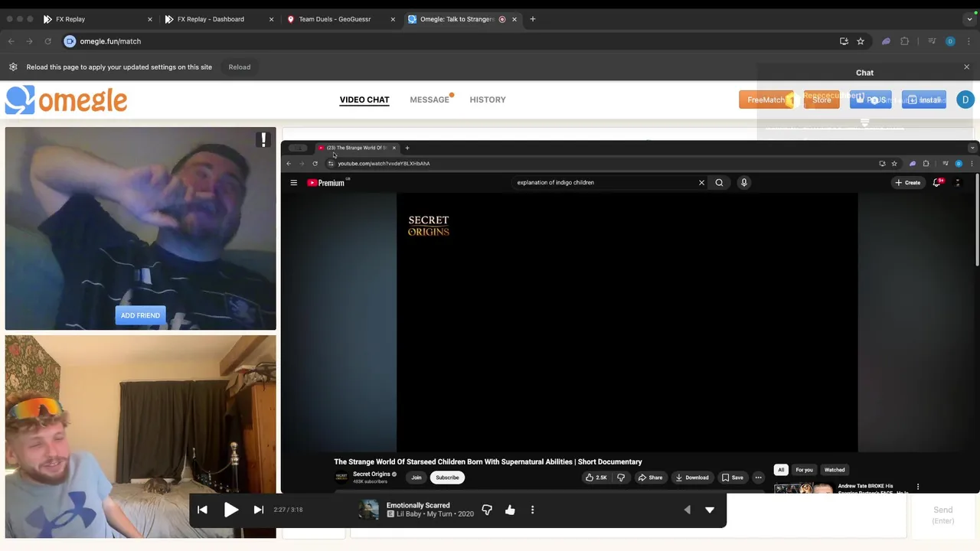Image resolution: width=980 pixels, height=551 pixels.
Task: Subscribe to Secret Origins channel
Action: (x=447, y=478)
